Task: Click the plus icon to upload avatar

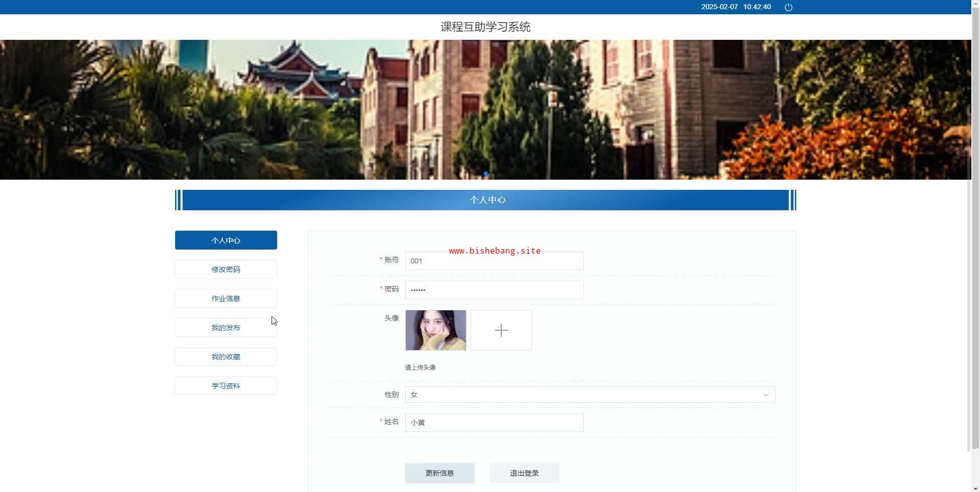Action: [501, 330]
